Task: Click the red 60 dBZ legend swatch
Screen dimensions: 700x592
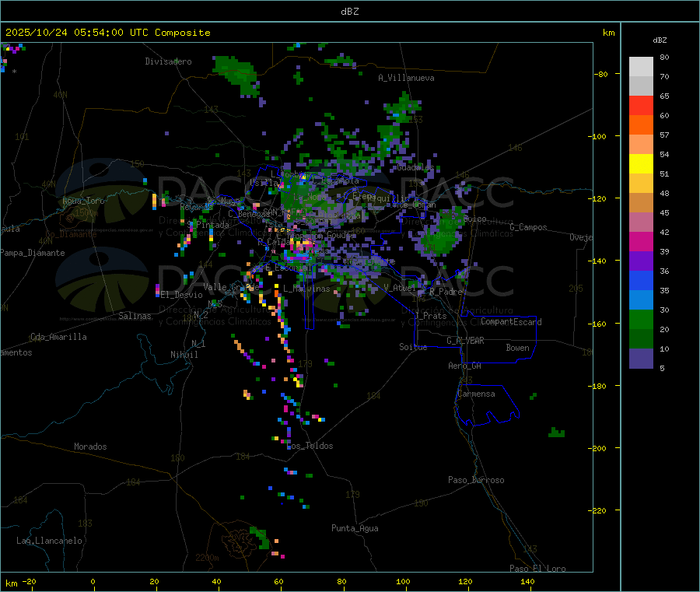Action: (641, 105)
